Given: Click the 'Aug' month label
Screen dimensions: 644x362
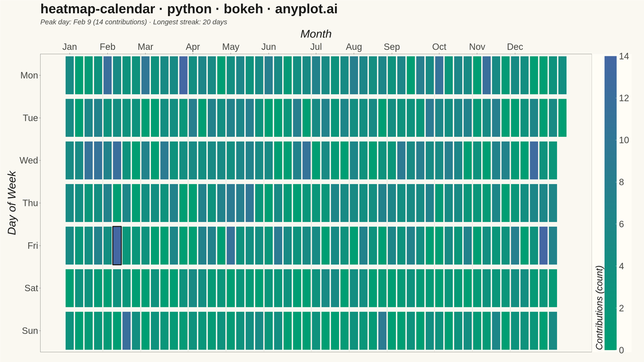Looking at the screenshot, I should (x=354, y=47).
